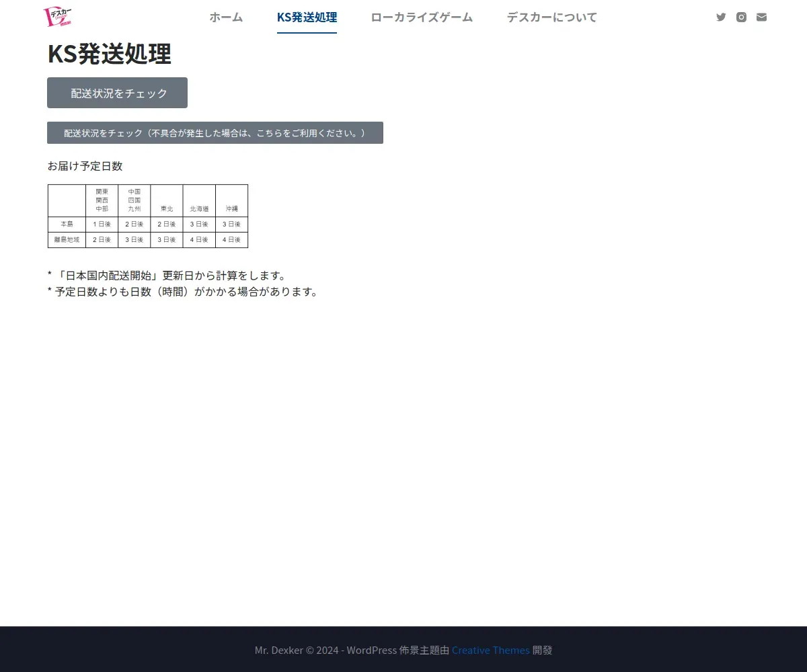This screenshot has width=807, height=672.
Task: Click the KS発送処理 page heading
Action: point(109,54)
